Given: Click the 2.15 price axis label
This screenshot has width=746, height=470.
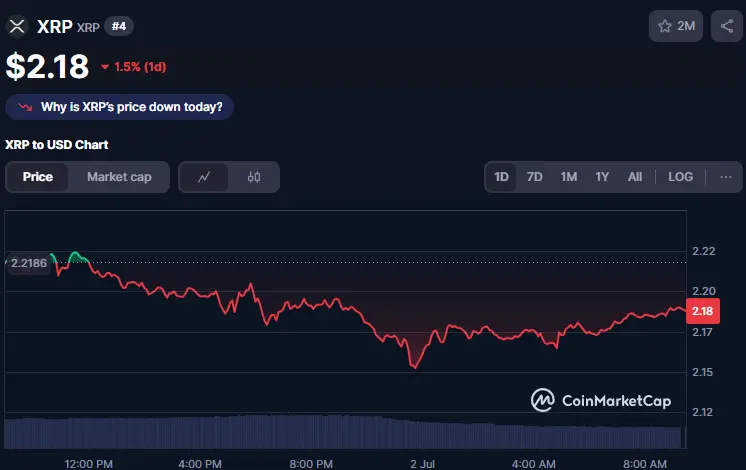Looking at the screenshot, I should tap(703, 372).
